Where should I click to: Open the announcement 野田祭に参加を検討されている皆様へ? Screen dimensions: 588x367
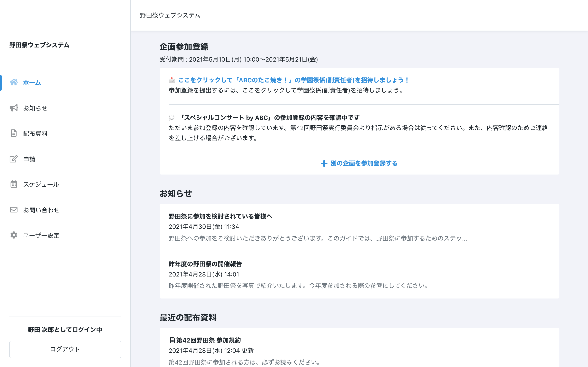(x=220, y=216)
